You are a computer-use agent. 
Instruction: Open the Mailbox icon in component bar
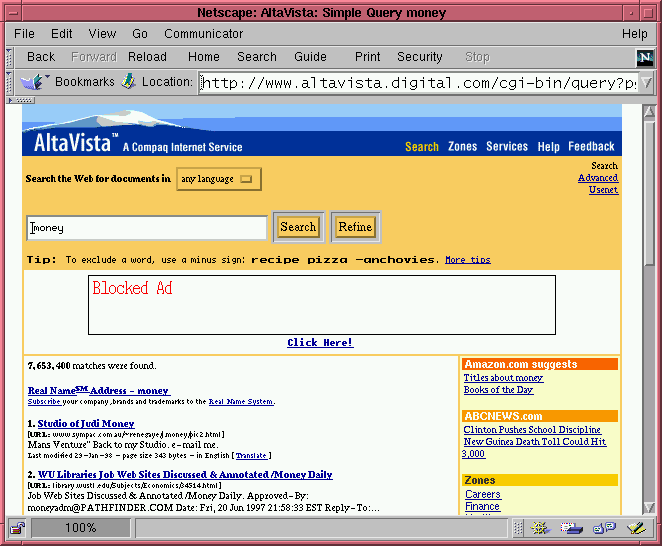pos(574,528)
